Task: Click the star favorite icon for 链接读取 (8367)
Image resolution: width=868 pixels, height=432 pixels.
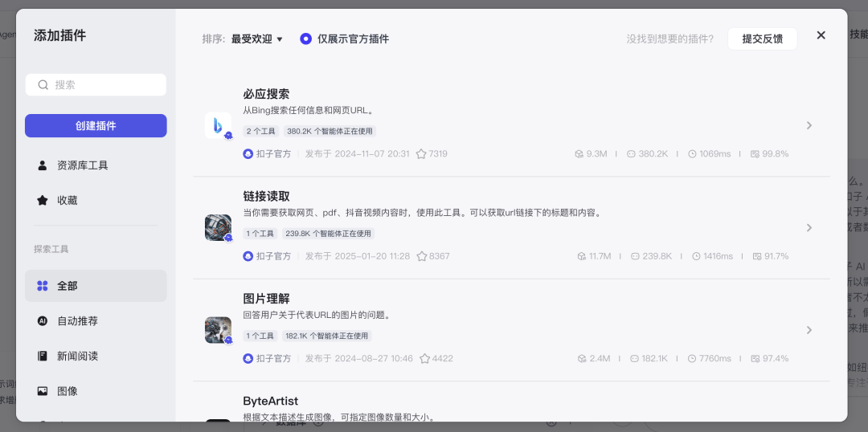Action: click(x=422, y=256)
